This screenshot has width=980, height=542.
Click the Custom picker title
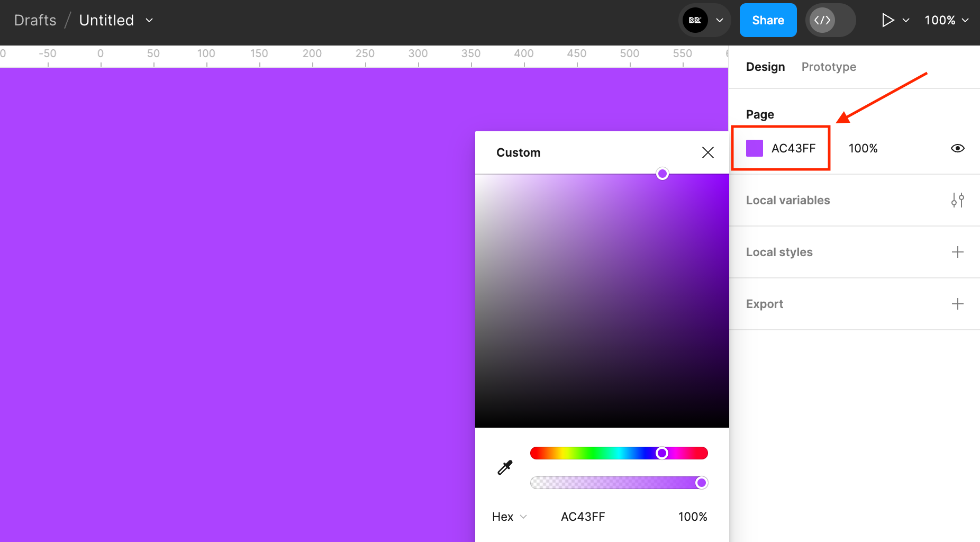point(519,152)
